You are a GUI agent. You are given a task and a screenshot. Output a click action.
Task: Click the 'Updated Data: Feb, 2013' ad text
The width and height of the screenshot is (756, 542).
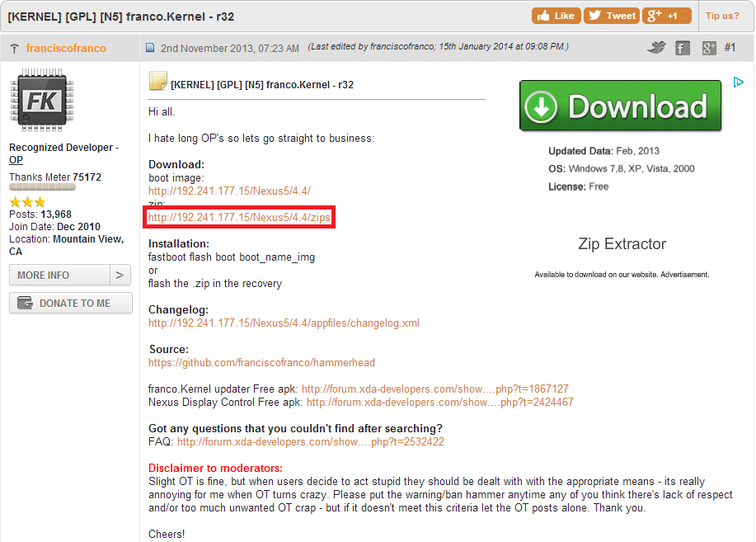(603, 151)
